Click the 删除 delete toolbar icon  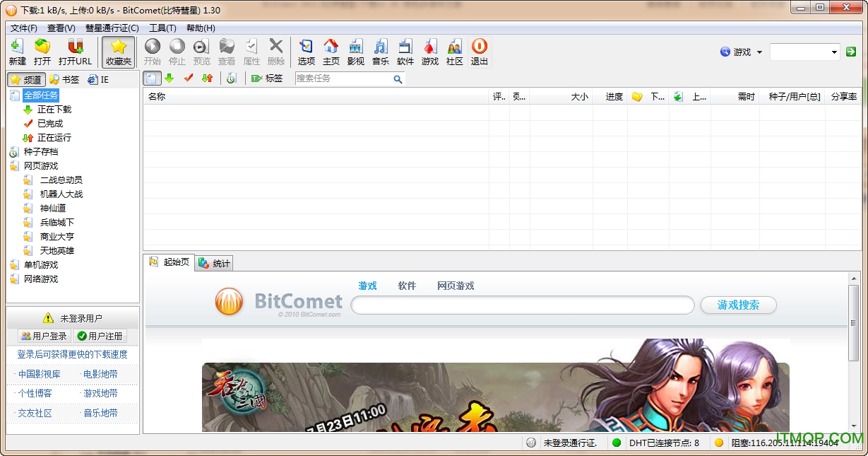click(276, 52)
